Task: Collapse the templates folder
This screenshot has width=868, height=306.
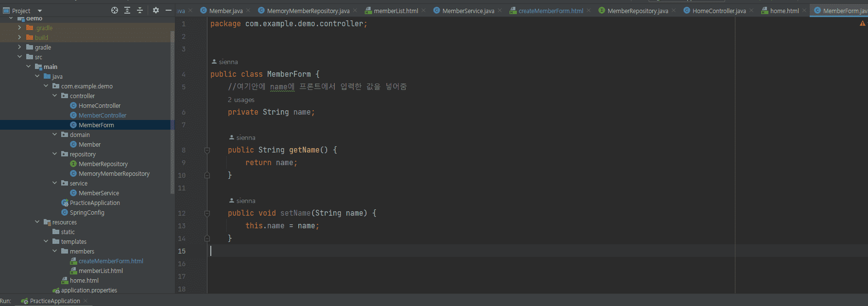Action: (x=46, y=241)
